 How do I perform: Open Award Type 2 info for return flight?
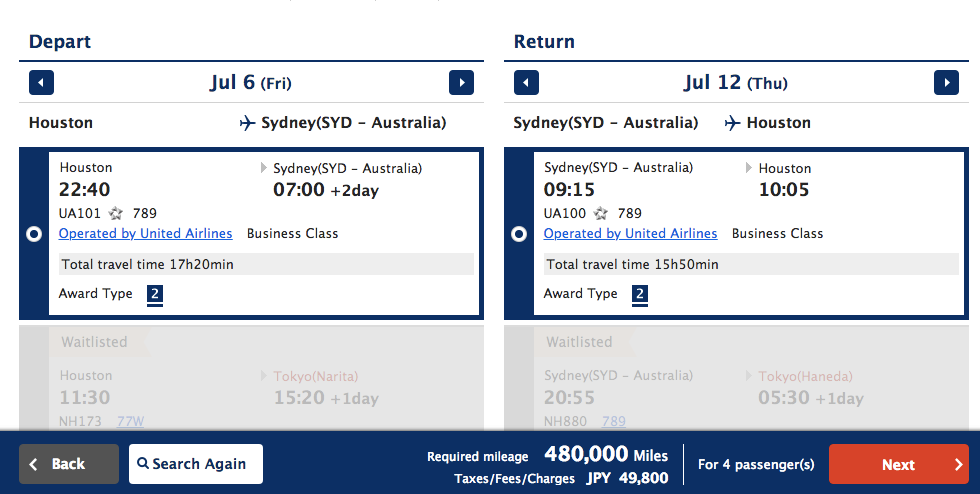pyautogui.click(x=639, y=295)
